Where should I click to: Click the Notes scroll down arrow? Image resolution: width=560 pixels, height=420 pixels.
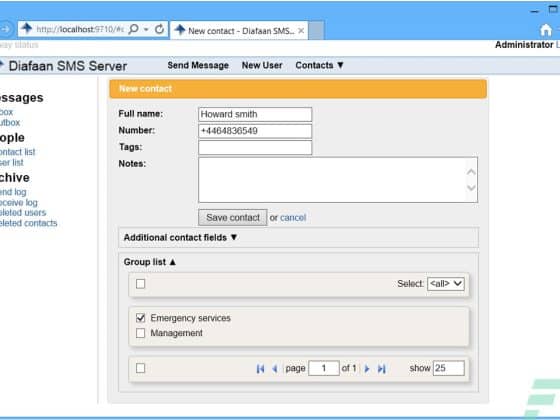[x=471, y=188]
